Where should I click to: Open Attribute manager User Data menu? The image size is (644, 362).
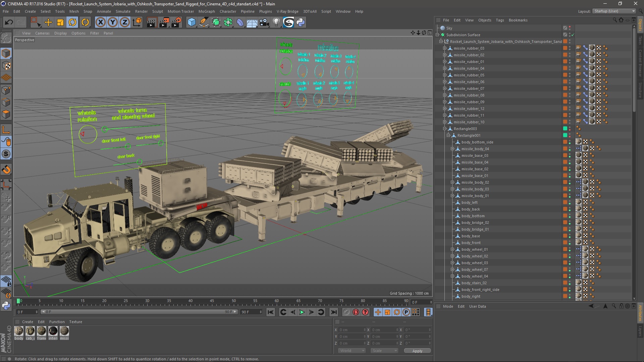point(477,306)
